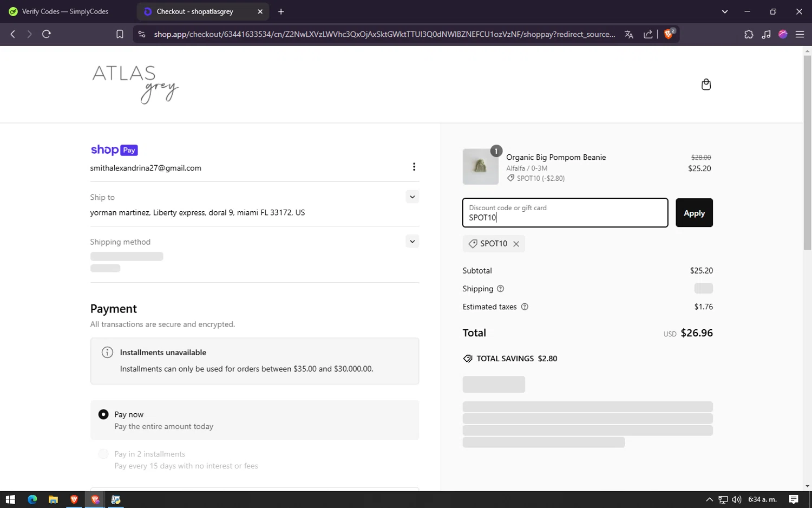Click the translate page icon

629,34
